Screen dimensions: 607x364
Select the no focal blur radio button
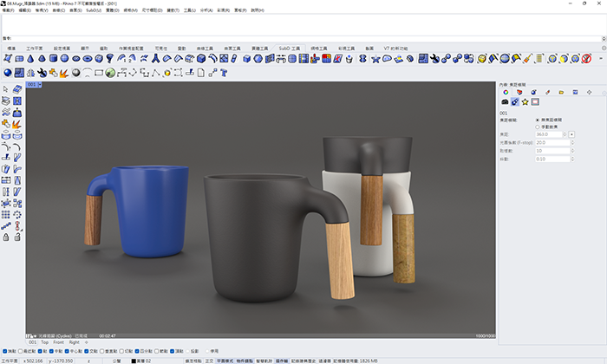tap(538, 120)
